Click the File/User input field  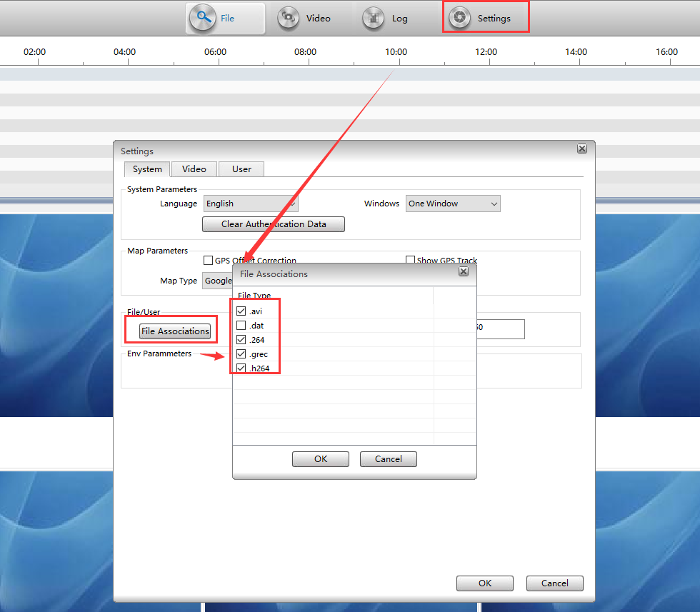click(501, 329)
